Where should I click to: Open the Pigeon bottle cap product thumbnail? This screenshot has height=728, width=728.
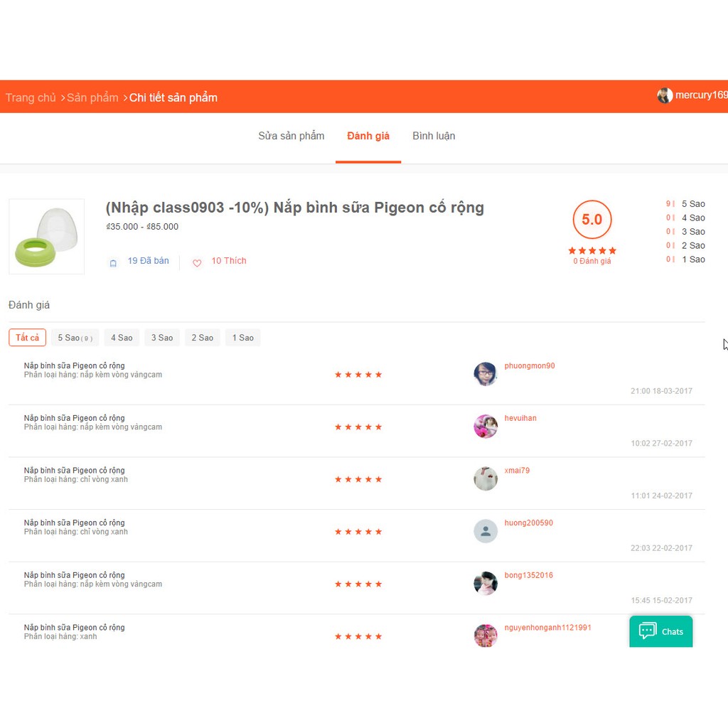click(46, 236)
